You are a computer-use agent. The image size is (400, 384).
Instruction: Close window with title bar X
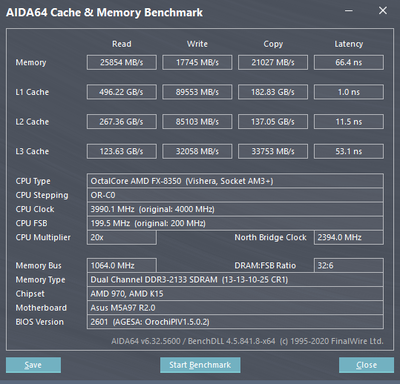[x=383, y=11]
